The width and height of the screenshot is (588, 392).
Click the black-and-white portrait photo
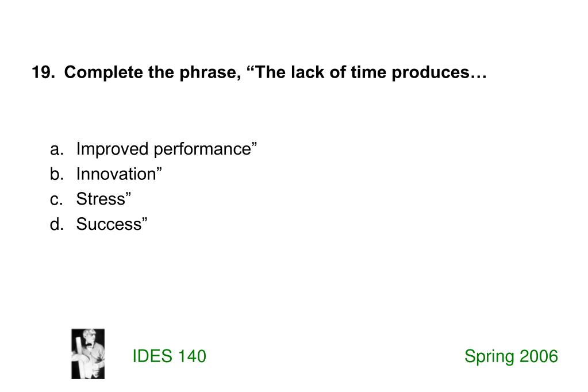point(88,353)
